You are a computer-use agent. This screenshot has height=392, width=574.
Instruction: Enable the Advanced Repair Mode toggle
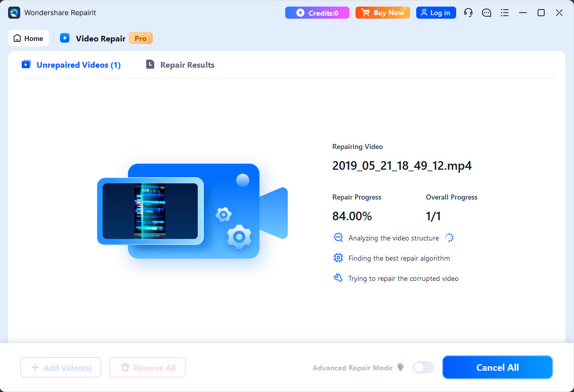pos(423,367)
